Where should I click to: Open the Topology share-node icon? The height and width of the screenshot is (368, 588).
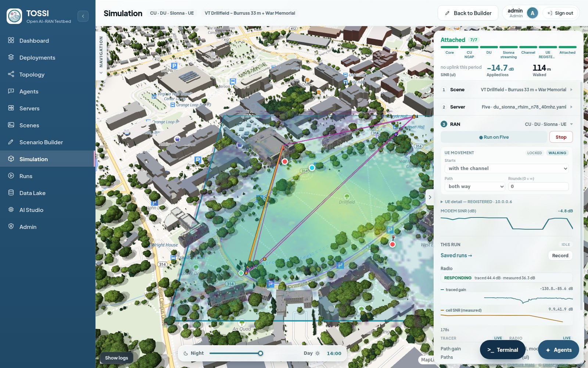[x=11, y=74]
